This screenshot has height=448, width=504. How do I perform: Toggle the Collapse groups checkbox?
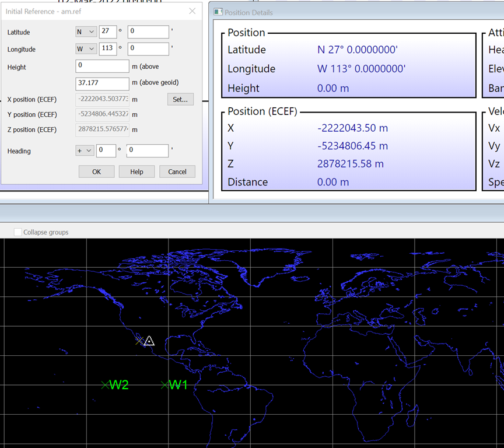point(18,232)
